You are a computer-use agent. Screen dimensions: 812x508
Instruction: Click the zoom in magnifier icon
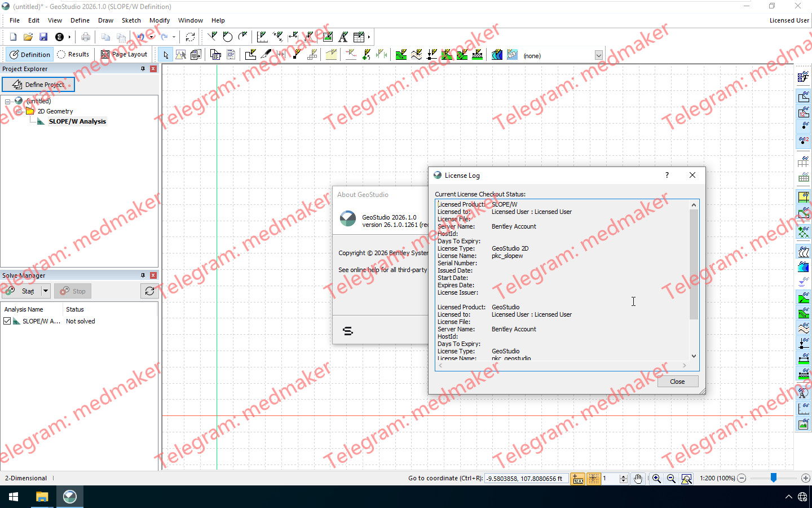pos(656,479)
